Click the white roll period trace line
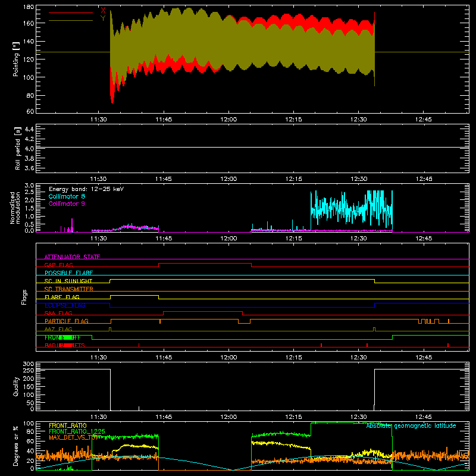Image resolution: width=476 pixels, height=476 pixels. coord(252,148)
